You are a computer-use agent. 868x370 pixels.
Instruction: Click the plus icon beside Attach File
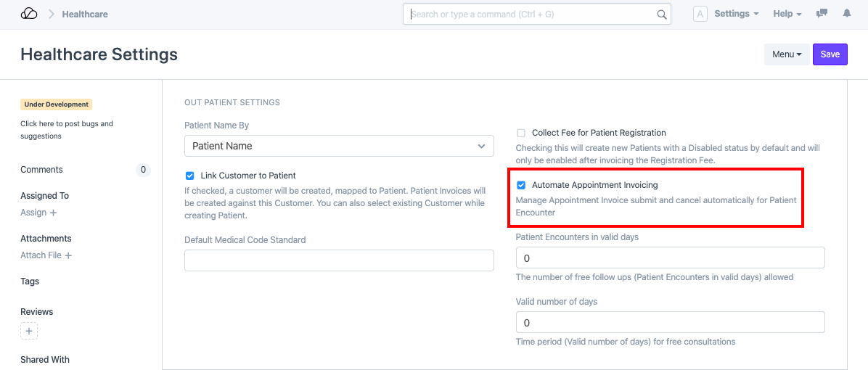click(68, 255)
